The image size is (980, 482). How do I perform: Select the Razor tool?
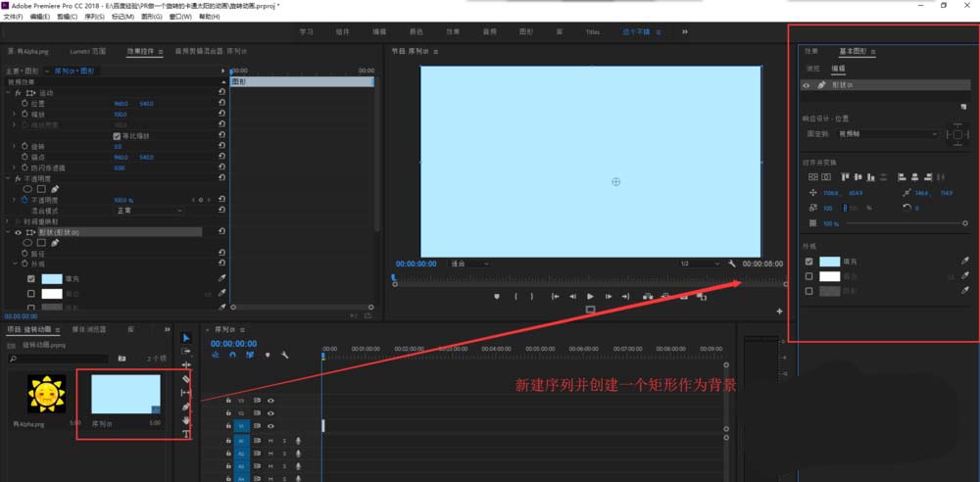pyautogui.click(x=186, y=379)
